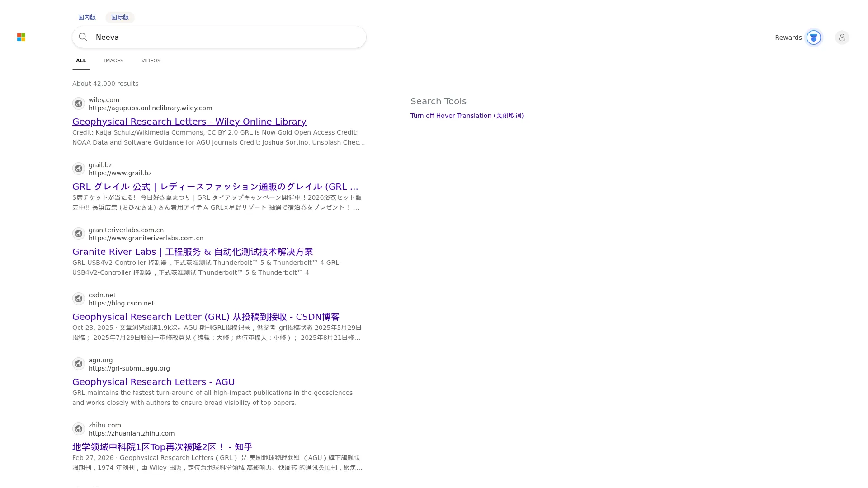Click the About 42,000 results text

coord(105,84)
